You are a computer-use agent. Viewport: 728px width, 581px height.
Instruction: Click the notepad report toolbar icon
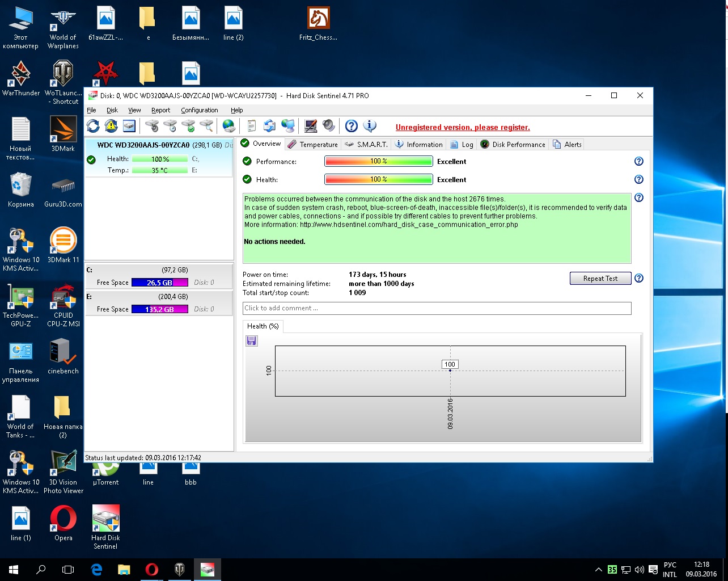click(251, 126)
